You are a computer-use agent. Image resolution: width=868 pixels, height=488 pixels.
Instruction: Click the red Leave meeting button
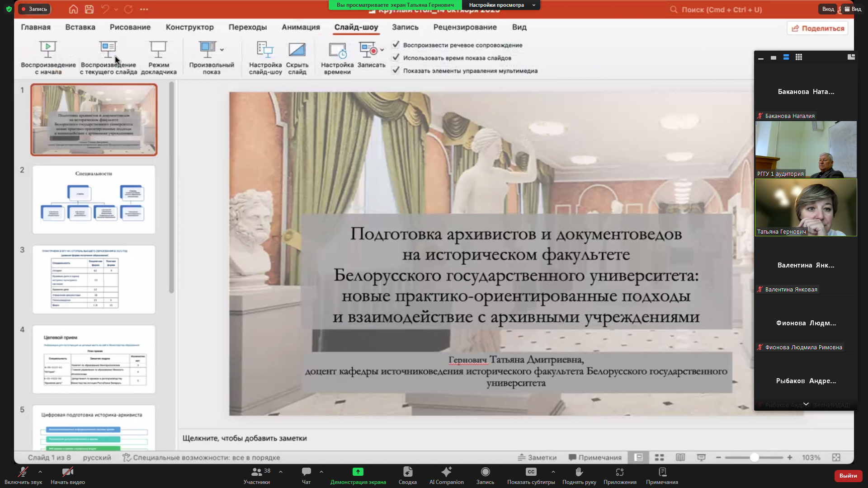[848, 475]
